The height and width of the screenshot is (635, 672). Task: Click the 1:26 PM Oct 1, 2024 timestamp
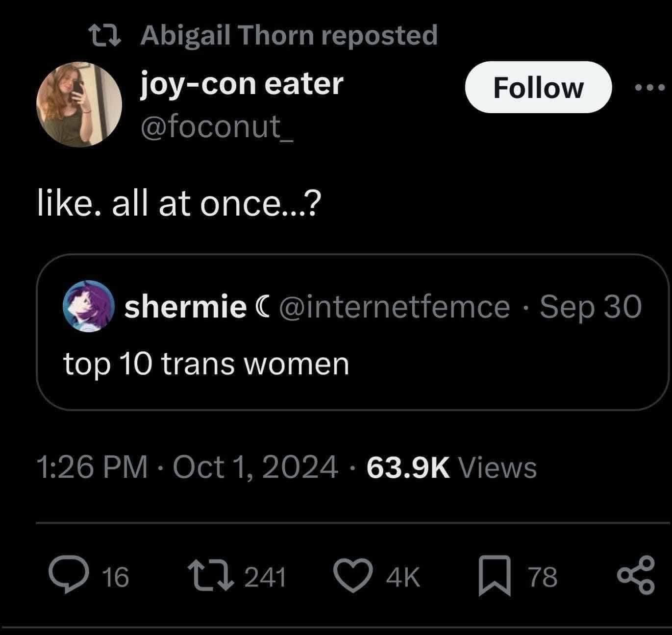pos(187,466)
